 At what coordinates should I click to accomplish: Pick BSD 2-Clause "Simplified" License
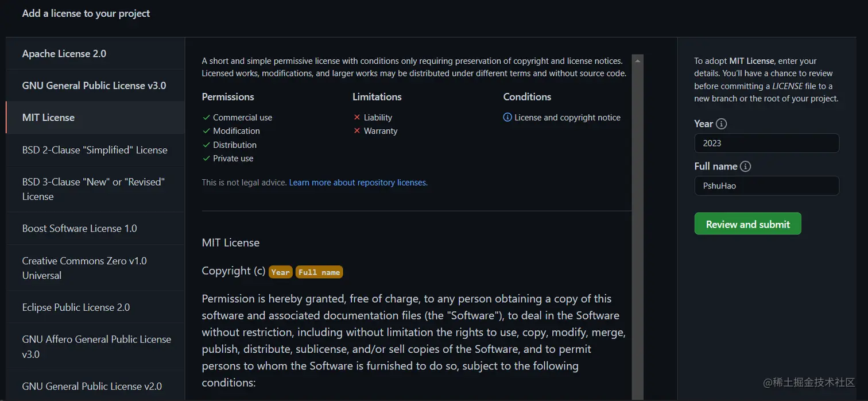(x=95, y=150)
